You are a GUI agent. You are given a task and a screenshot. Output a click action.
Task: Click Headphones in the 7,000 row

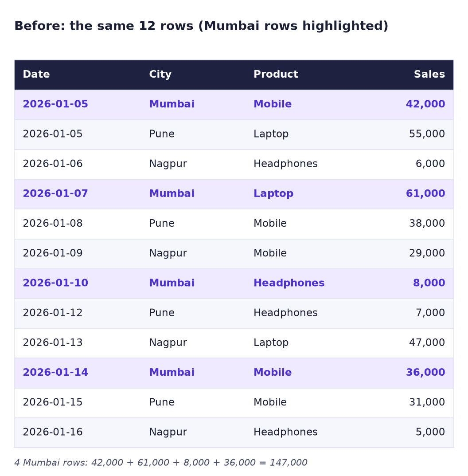point(285,313)
